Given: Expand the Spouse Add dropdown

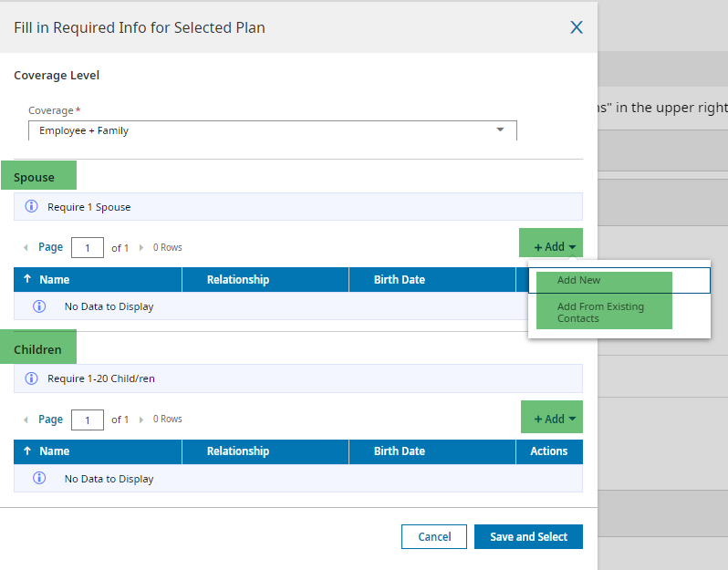Looking at the screenshot, I should coord(555,247).
